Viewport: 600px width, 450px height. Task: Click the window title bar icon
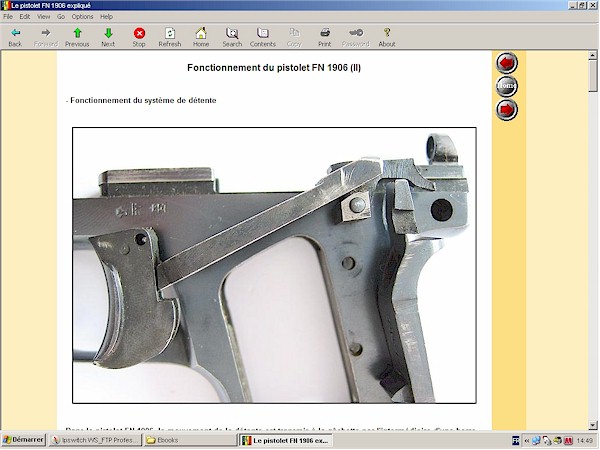coord(5,5)
